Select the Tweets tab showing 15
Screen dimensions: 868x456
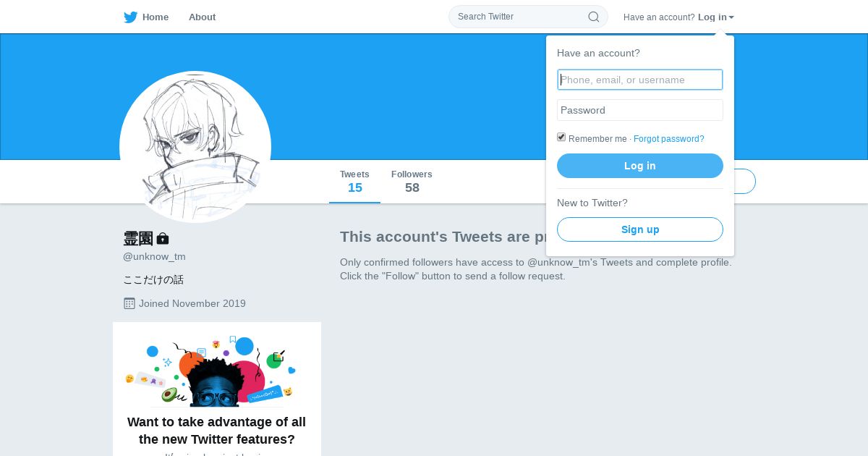tap(354, 182)
